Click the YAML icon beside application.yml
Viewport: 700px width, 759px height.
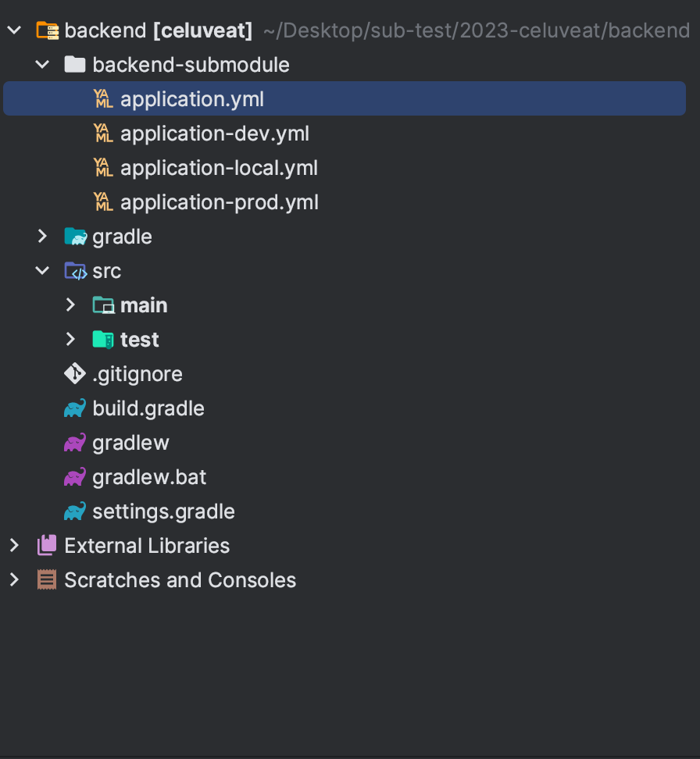pos(102,98)
